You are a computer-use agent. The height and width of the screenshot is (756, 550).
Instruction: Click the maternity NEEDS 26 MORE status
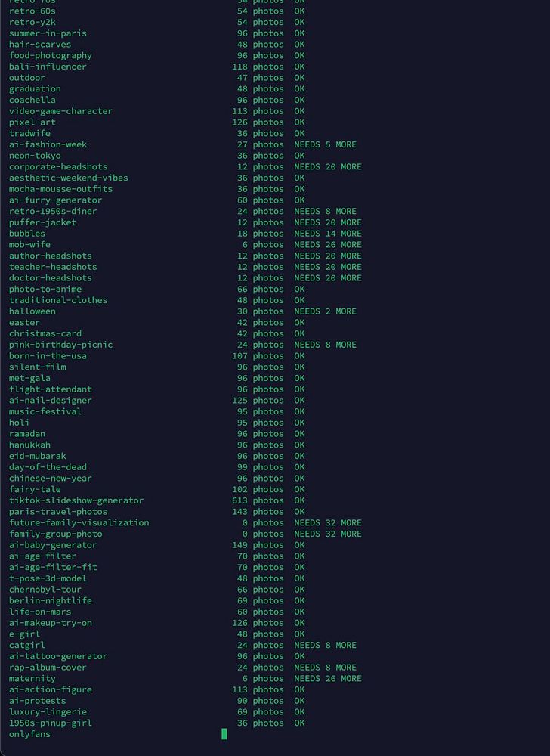327,678
